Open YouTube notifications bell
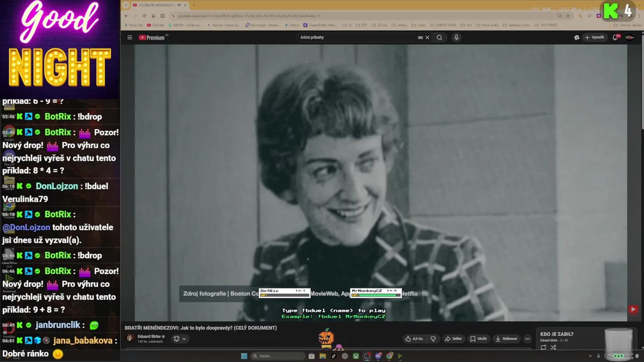 (615, 37)
